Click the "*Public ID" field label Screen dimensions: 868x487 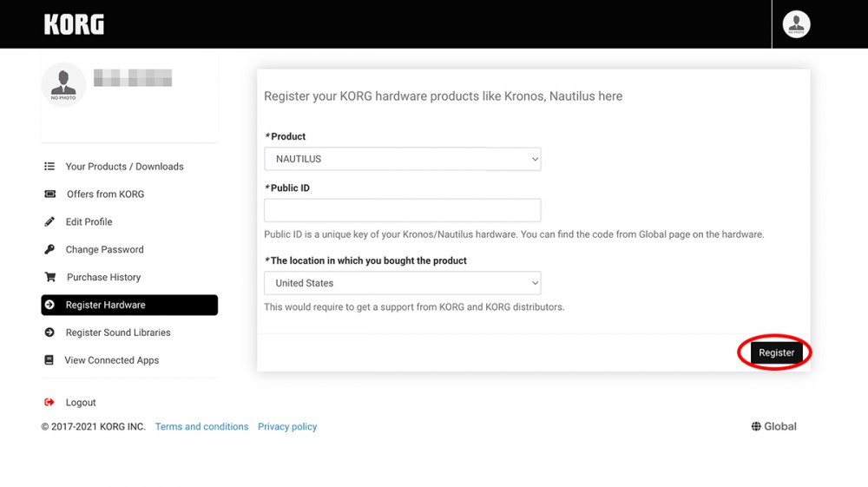click(286, 188)
